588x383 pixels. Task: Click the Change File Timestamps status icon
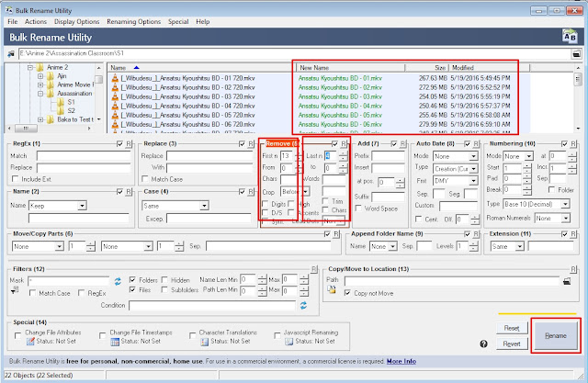pyautogui.click(x=115, y=342)
